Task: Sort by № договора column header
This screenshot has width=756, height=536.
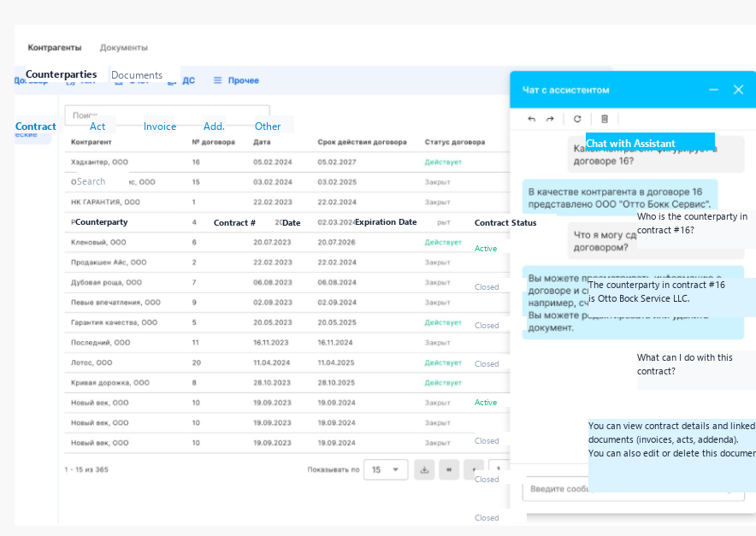Action: tap(214, 142)
